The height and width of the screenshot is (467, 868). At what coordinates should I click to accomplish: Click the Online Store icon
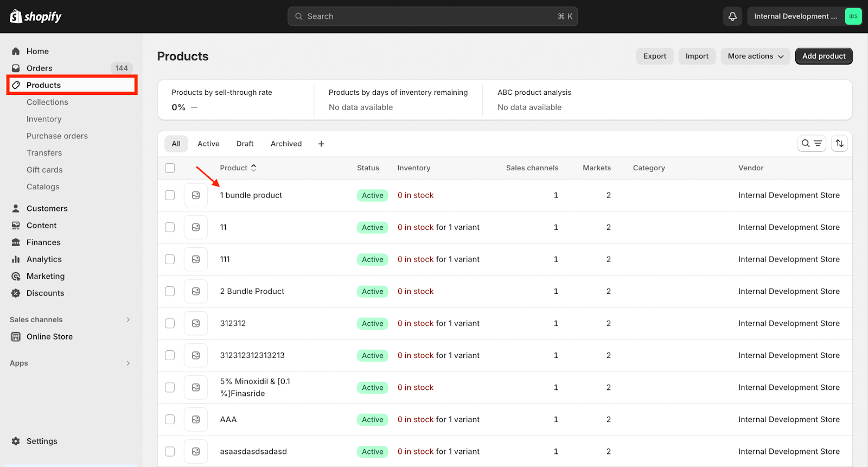tap(16, 337)
